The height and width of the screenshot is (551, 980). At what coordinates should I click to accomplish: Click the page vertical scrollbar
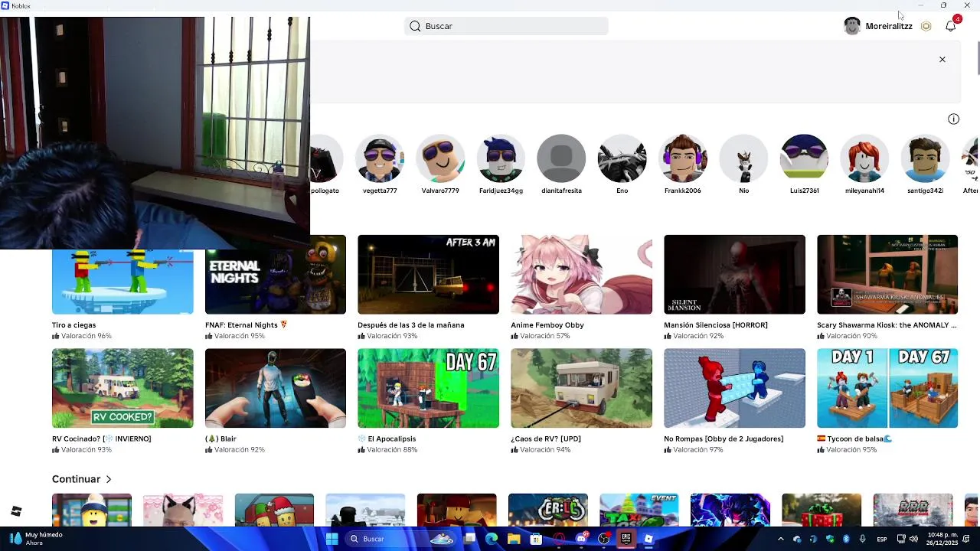coord(978,57)
